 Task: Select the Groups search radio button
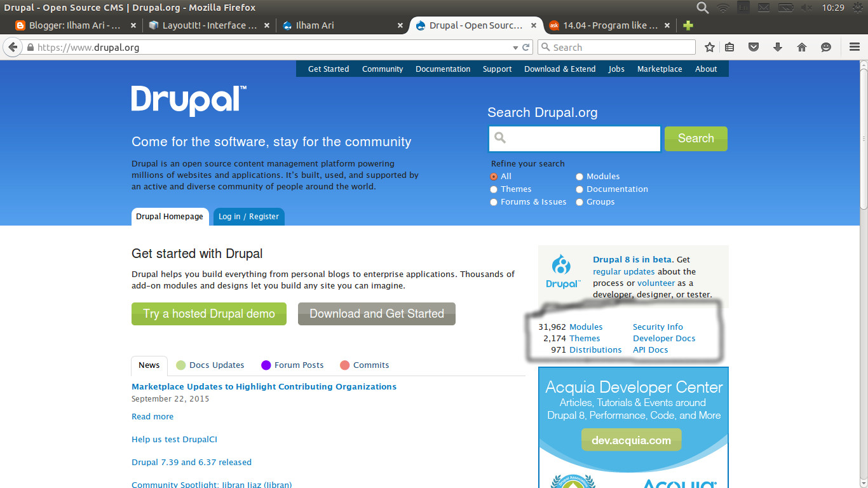(580, 202)
